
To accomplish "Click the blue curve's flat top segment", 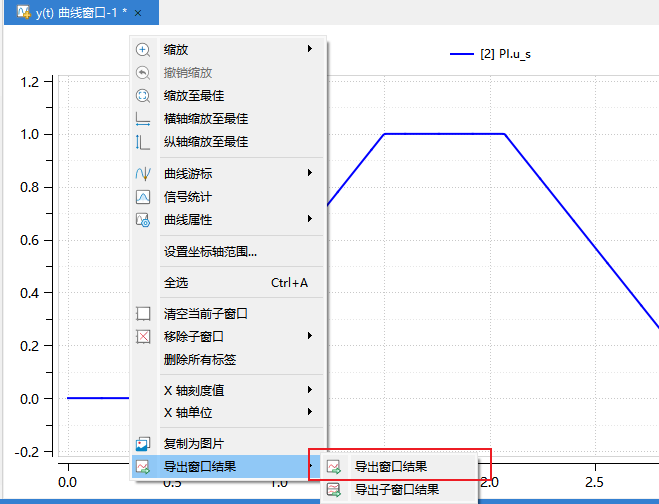I will tap(444, 134).
